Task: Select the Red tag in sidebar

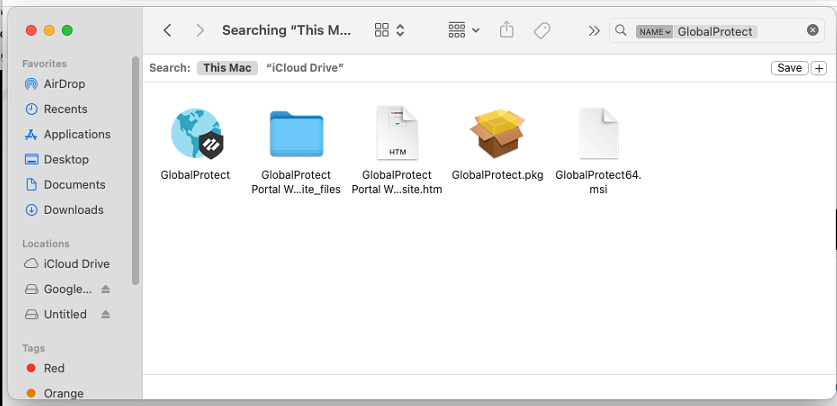Action: 54,368
